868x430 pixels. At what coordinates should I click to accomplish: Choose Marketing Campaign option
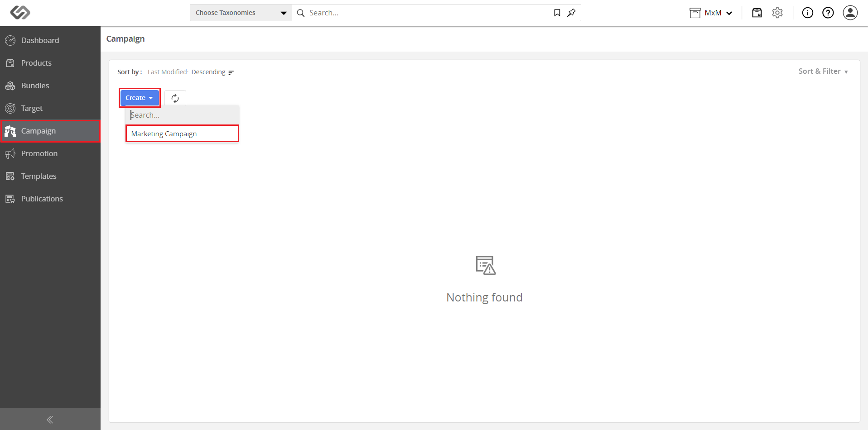[182, 134]
